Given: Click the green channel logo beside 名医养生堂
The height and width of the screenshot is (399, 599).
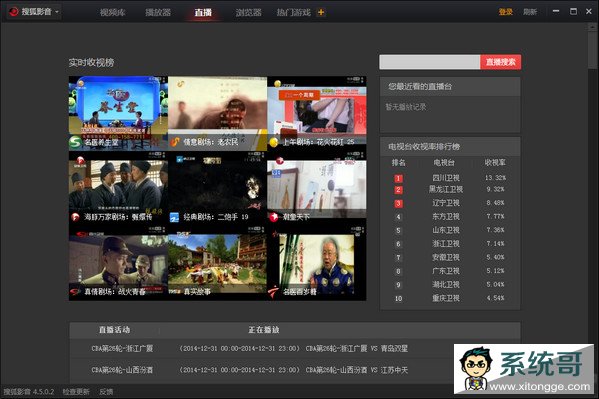Looking at the screenshot, I should tap(75, 142).
